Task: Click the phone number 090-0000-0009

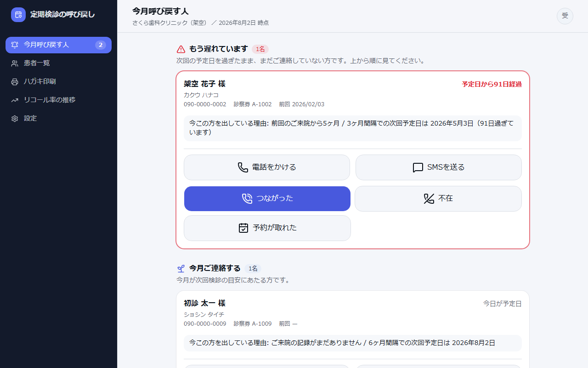Action: point(205,324)
